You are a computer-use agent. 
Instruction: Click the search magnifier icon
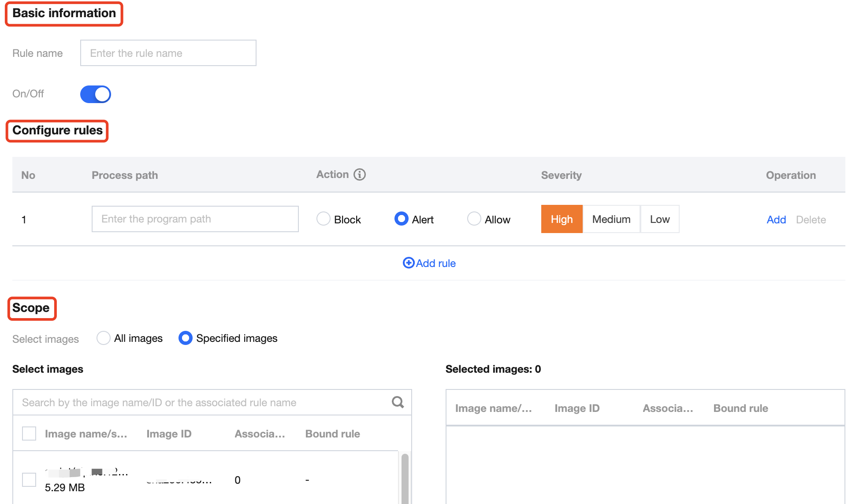pyautogui.click(x=398, y=402)
